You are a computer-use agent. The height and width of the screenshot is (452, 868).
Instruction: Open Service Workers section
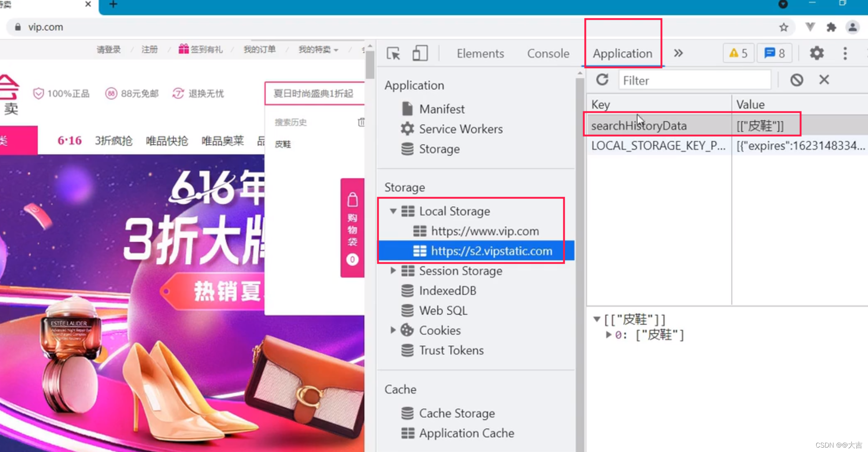coord(461,129)
